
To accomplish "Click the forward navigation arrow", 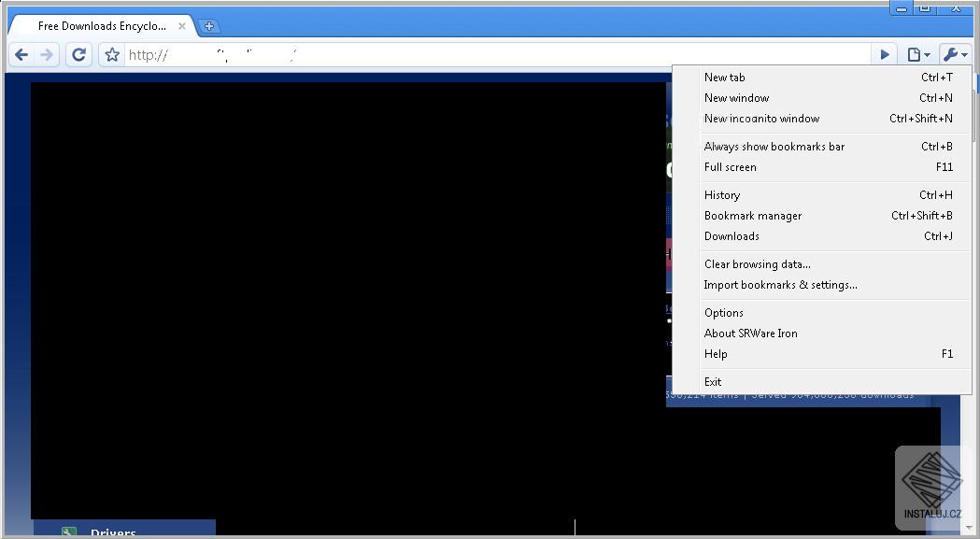I will [x=48, y=54].
